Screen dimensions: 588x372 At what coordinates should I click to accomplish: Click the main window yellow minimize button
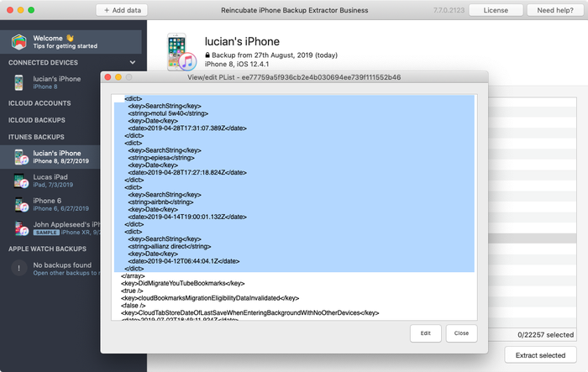[x=21, y=10]
